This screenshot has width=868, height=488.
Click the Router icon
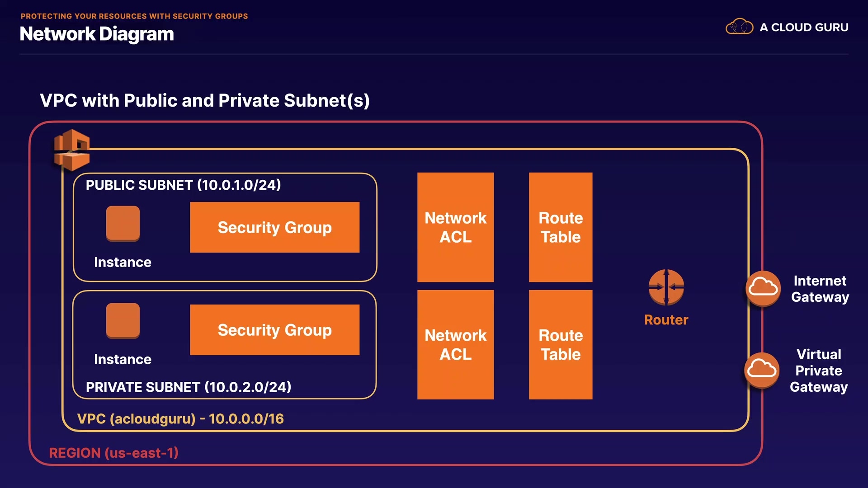(666, 287)
